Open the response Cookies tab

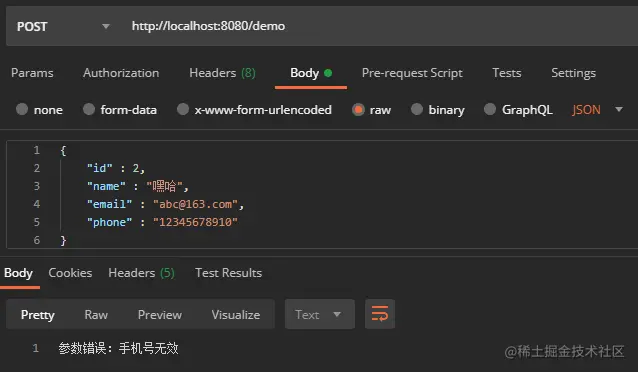coord(70,273)
